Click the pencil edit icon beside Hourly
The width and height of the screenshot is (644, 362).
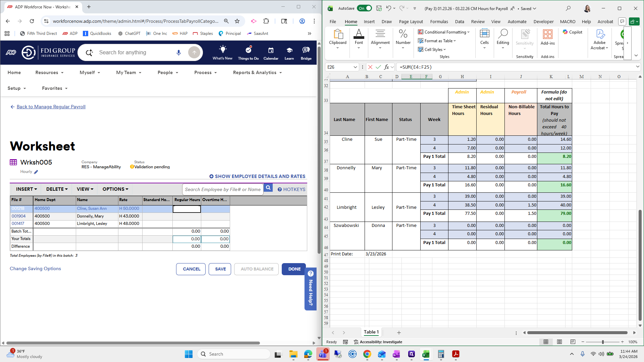pos(36,172)
